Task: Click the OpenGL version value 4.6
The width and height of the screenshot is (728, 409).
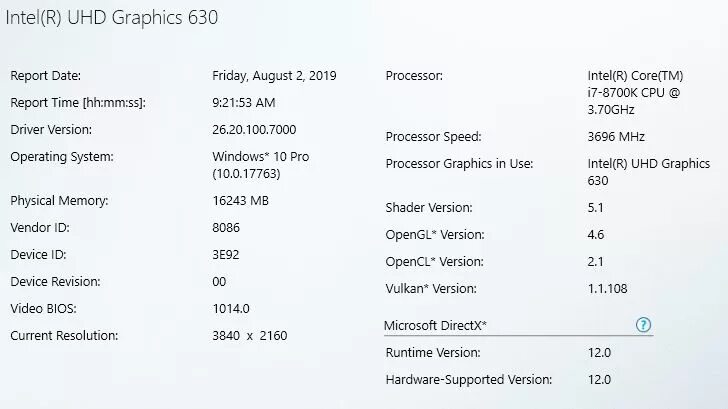Action: tap(596, 234)
